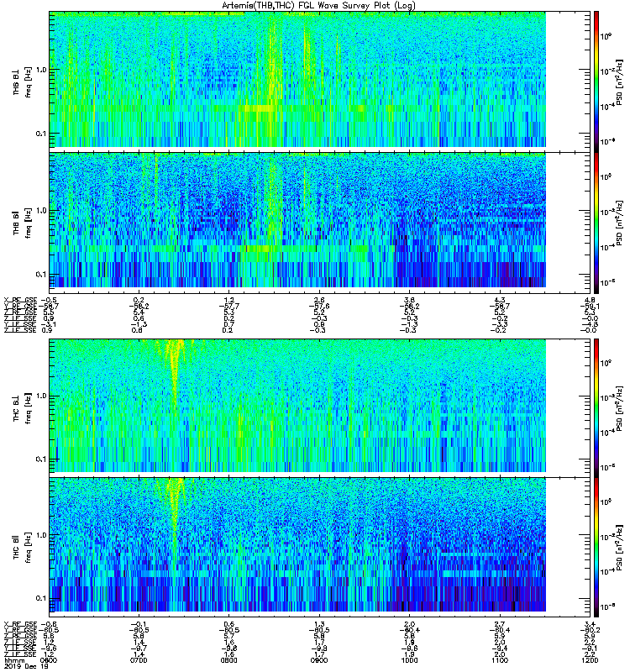The image size is (630, 672).
Task: Click the 0700 time label on the bottom axis
Action: 139,660
